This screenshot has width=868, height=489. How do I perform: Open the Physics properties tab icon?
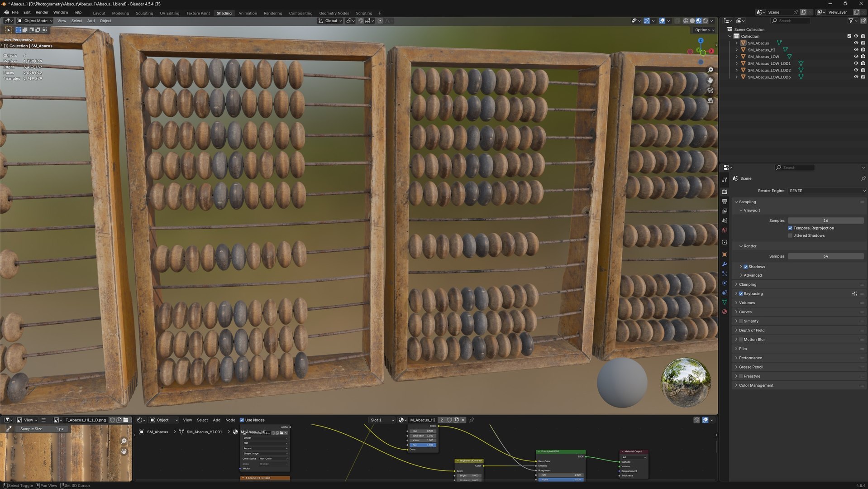(725, 283)
